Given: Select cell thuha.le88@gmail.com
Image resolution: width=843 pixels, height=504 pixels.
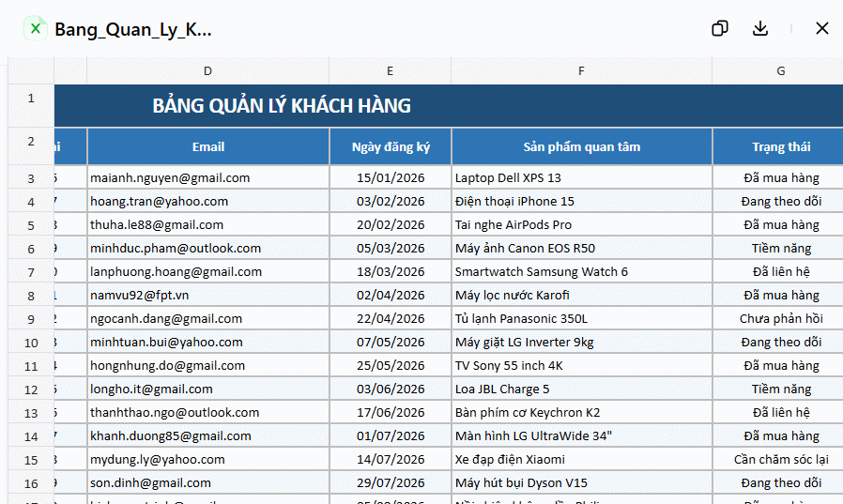Looking at the screenshot, I should [208, 224].
